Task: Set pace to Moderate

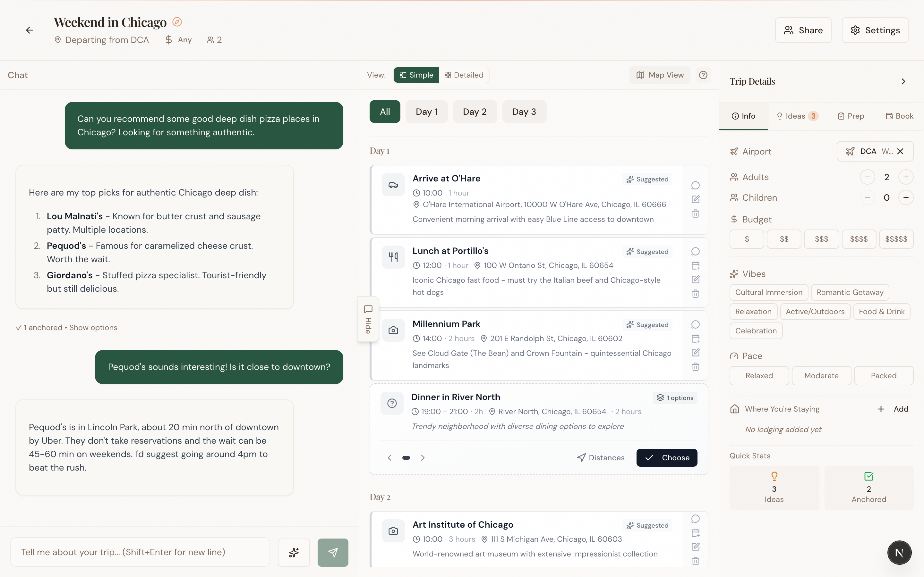Action: tap(821, 375)
